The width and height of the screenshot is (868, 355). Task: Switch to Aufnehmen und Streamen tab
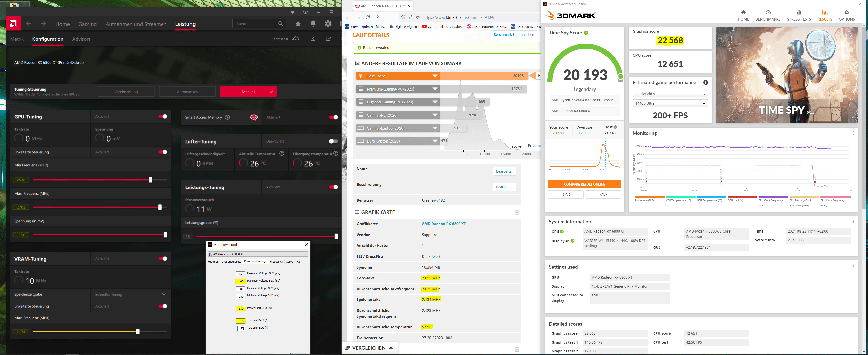point(136,24)
